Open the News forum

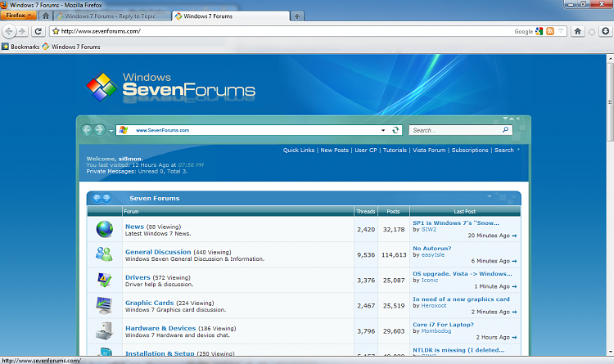click(x=134, y=227)
